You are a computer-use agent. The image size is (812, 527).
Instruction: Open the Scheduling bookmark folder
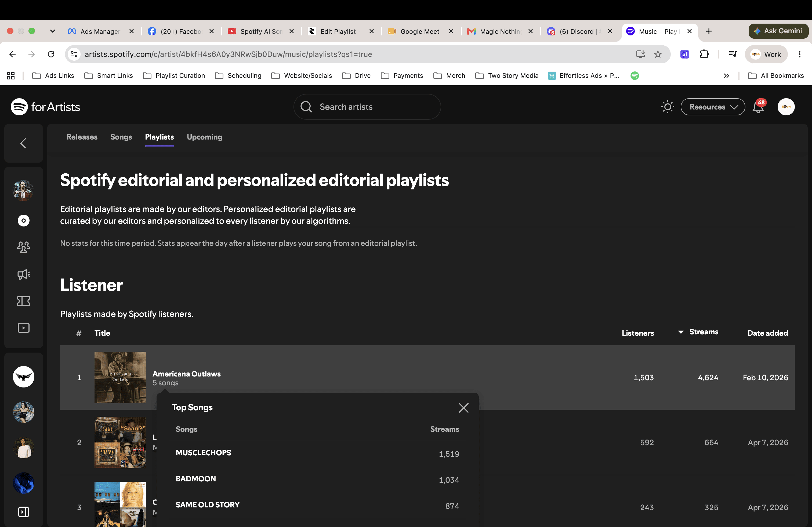pyautogui.click(x=238, y=76)
